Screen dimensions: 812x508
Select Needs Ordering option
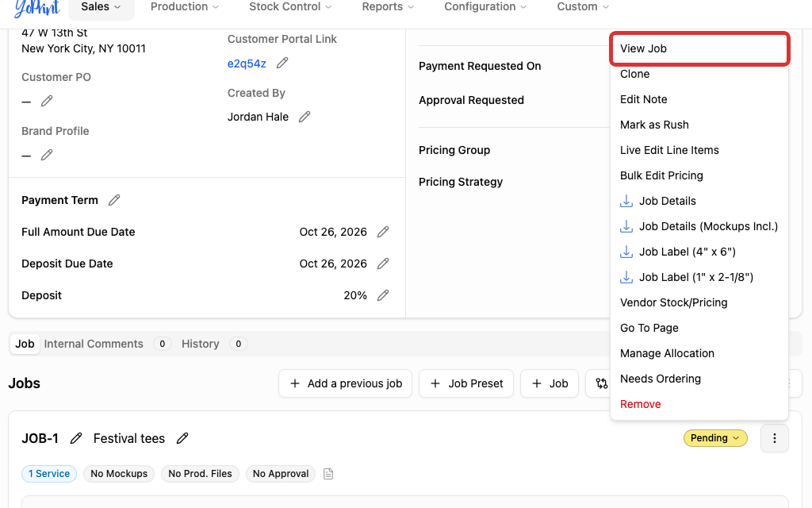(699, 379)
